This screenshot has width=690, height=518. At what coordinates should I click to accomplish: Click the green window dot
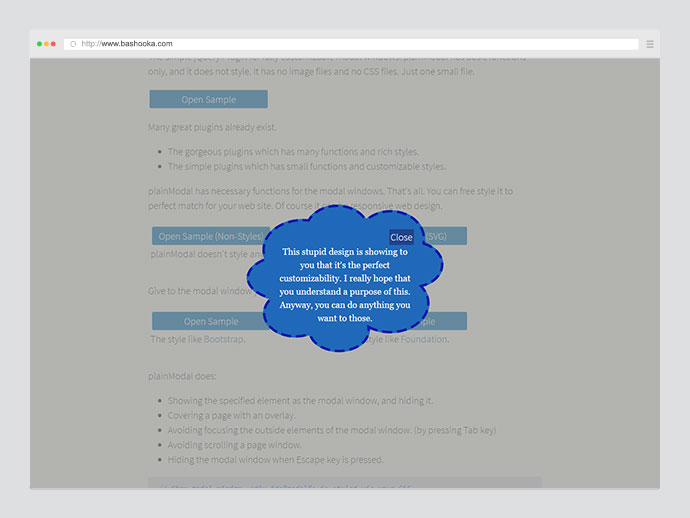click(39, 44)
